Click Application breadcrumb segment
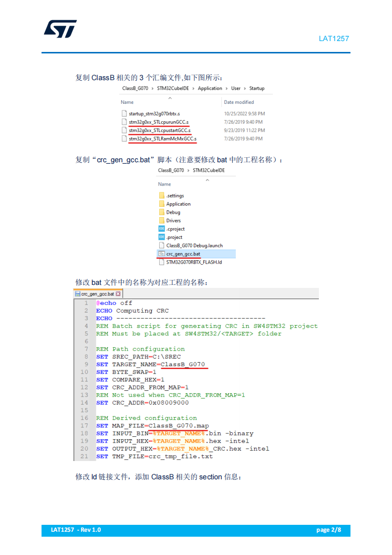The width and height of the screenshot is (392, 555). (210, 89)
